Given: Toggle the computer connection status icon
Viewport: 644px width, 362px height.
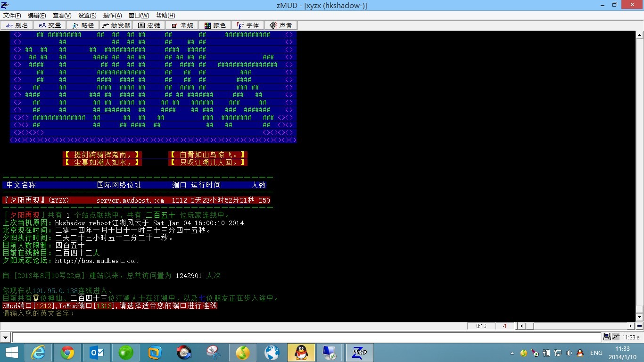Looking at the screenshot, I should tap(608, 337).
